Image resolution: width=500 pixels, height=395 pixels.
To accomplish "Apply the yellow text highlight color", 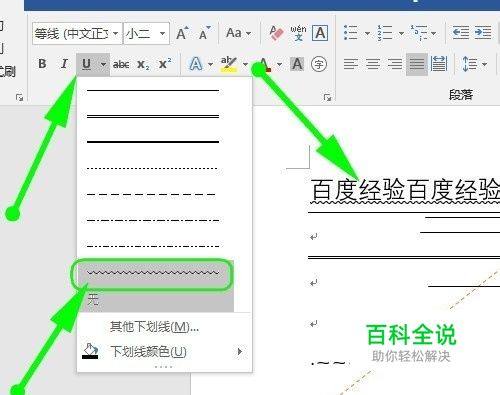I will pos(228,64).
